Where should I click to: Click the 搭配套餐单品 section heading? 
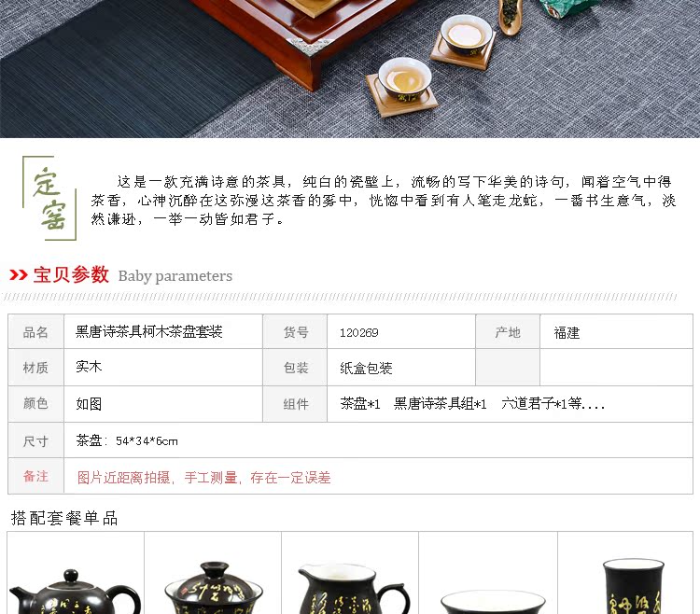point(64,518)
